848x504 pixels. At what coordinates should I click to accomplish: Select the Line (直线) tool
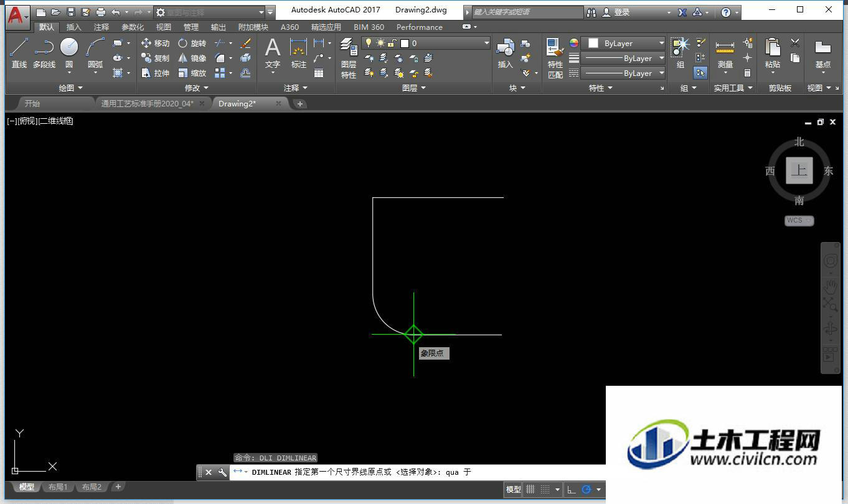[x=19, y=53]
